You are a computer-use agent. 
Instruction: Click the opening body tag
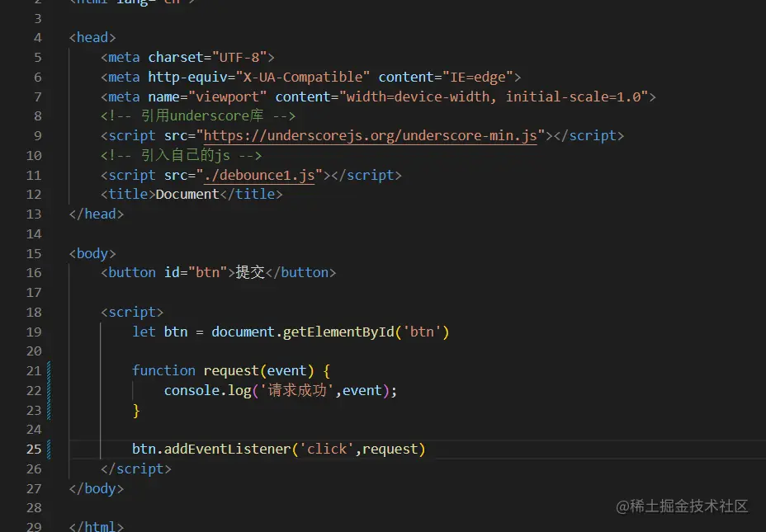[92, 253]
